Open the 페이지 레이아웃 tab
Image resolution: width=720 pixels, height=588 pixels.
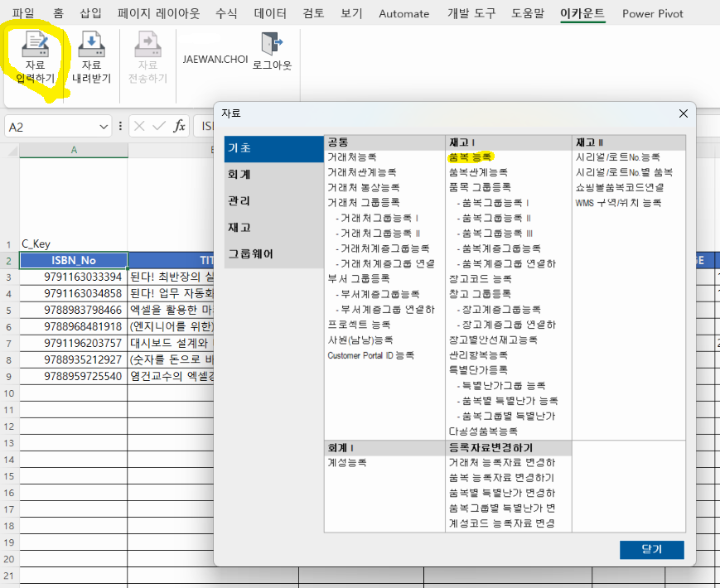(x=158, y=13)
